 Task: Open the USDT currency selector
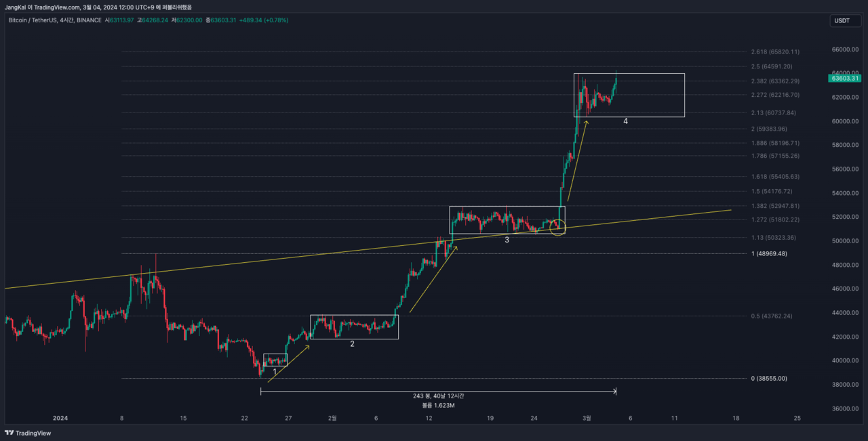[842, 20]
